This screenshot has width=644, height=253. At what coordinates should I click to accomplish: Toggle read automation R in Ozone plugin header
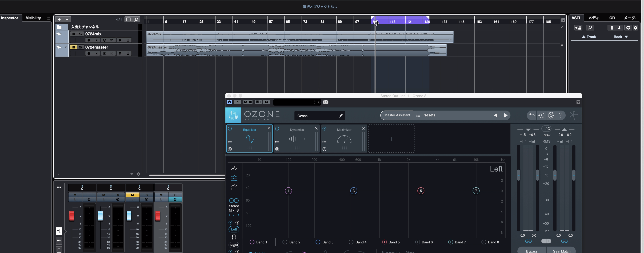coord(245,102)
